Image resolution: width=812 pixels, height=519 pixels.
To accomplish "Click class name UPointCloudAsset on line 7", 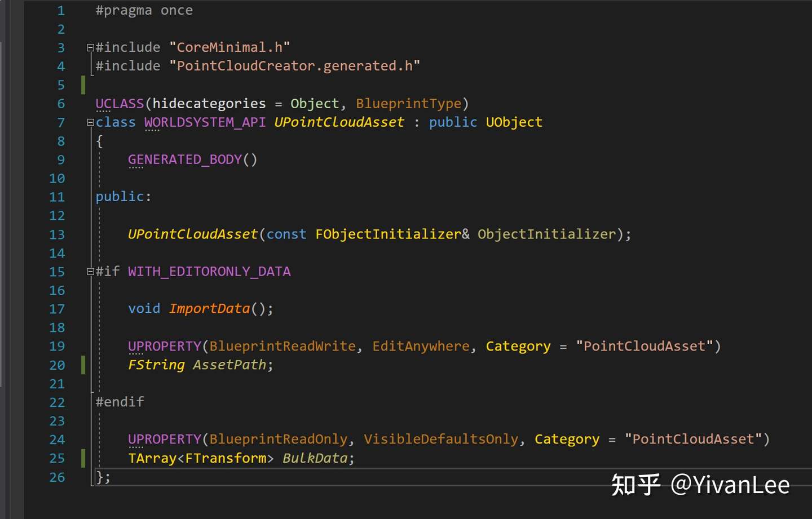I will (x=339, y=122).
